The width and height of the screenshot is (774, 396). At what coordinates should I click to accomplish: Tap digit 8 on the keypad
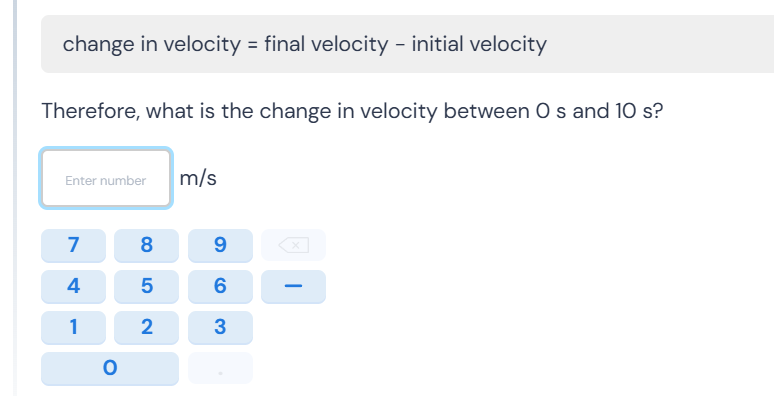coord(147,245)
